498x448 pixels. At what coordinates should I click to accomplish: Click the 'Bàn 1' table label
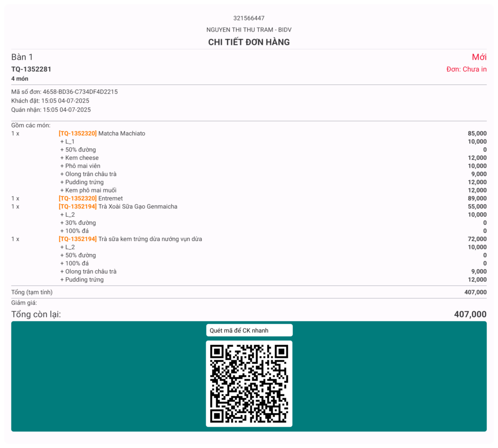[22, 57]
